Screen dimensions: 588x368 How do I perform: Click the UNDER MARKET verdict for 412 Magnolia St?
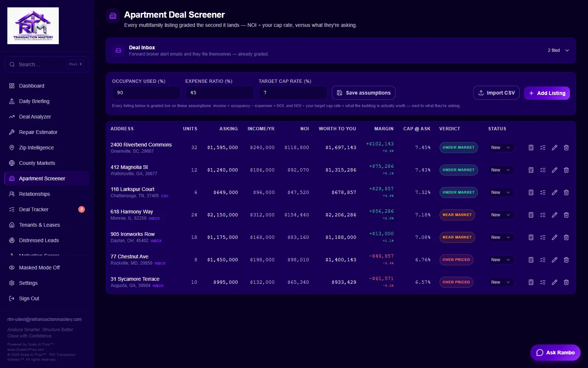459,170
